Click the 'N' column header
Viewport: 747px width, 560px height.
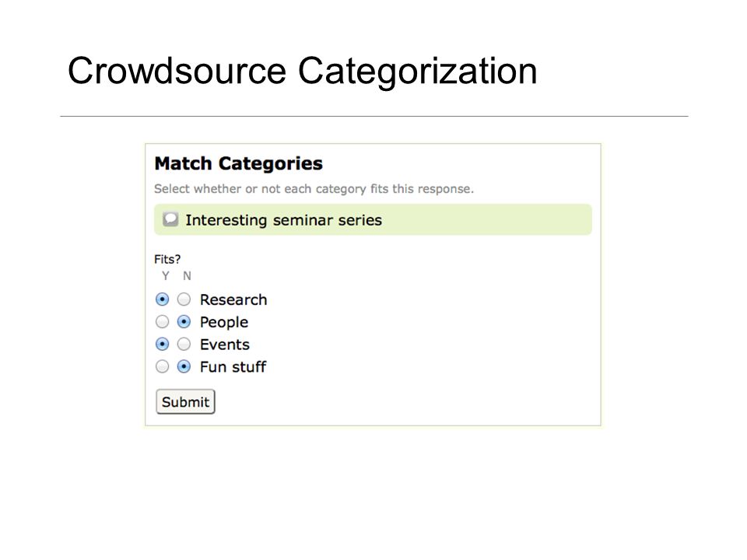[x=187, y=275]
